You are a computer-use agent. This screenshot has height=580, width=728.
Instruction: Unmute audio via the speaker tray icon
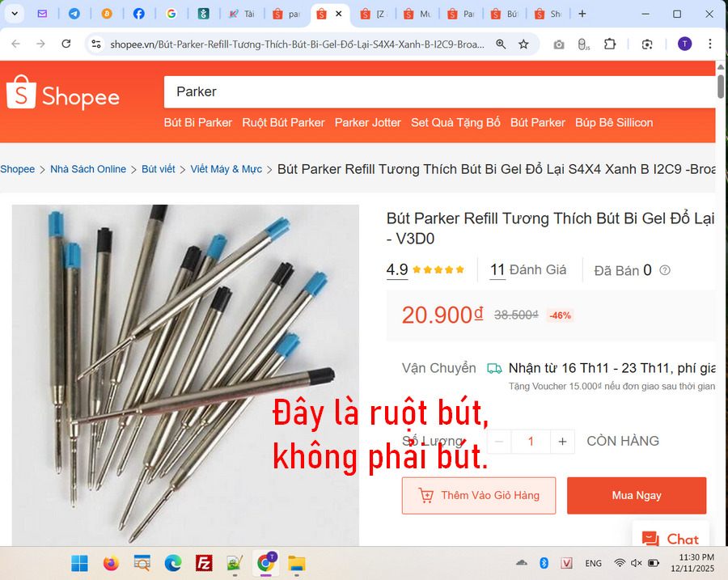(636, 563)
